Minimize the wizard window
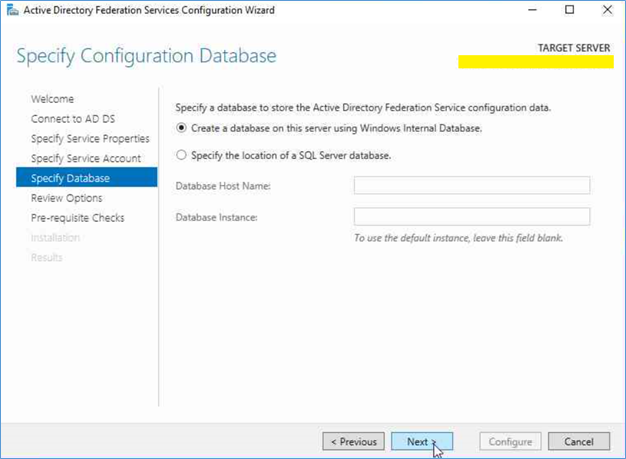Screen dimensions: 626x459 pyautogui.click(x=532, y=10)
